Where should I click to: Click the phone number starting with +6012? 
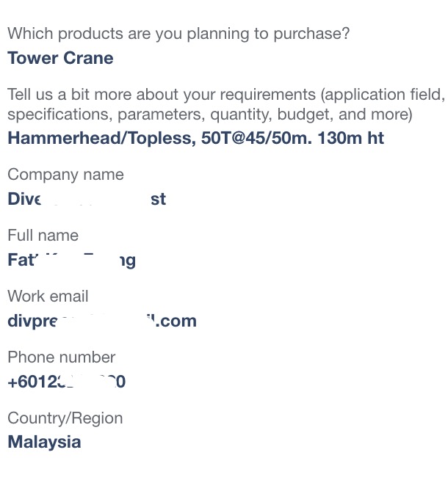pos(66,382)
